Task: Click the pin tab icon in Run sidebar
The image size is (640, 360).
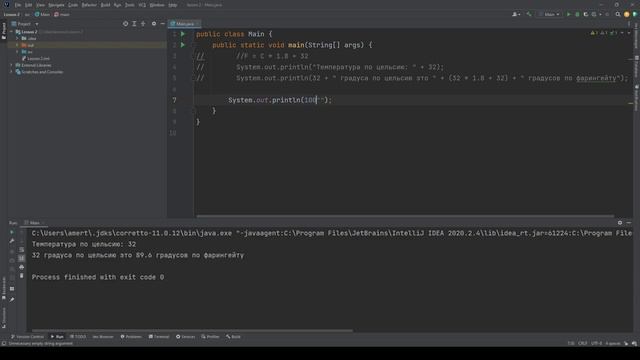Action: pos(12,300)
